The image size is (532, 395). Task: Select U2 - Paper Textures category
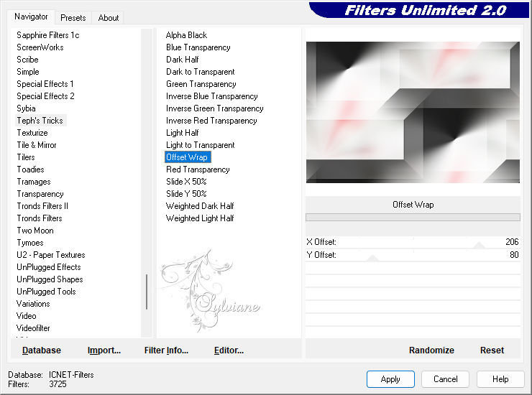[x=51, y=255]
